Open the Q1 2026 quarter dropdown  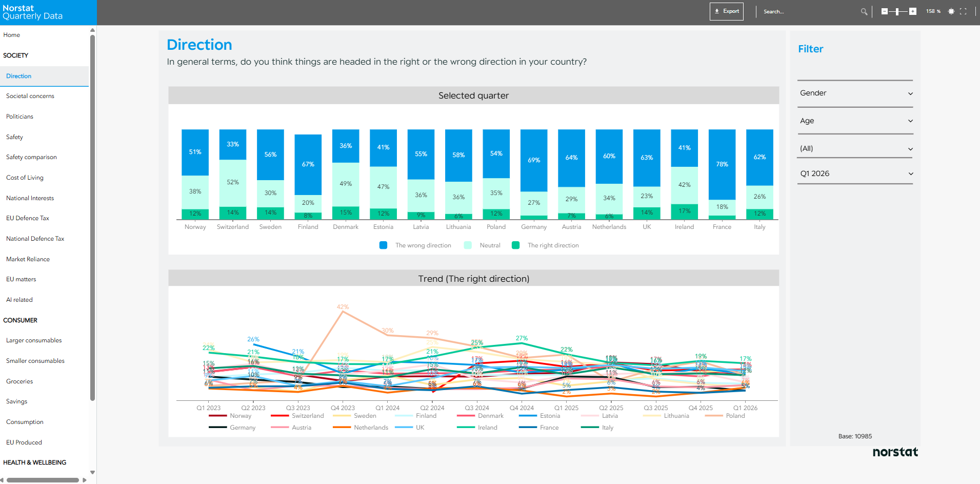point(855,174)
